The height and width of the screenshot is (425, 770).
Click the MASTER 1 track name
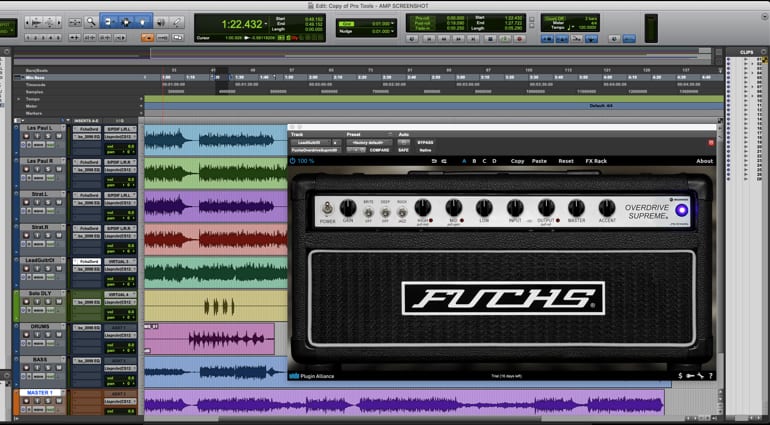pyautogui.click(x=39, y=393)
